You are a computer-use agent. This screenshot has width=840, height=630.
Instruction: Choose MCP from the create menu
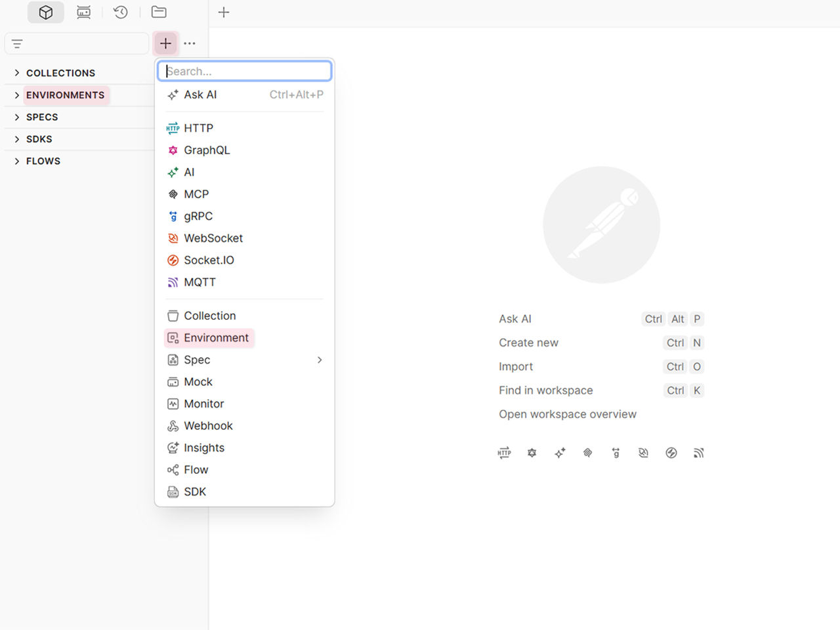[x=244, y=194]
